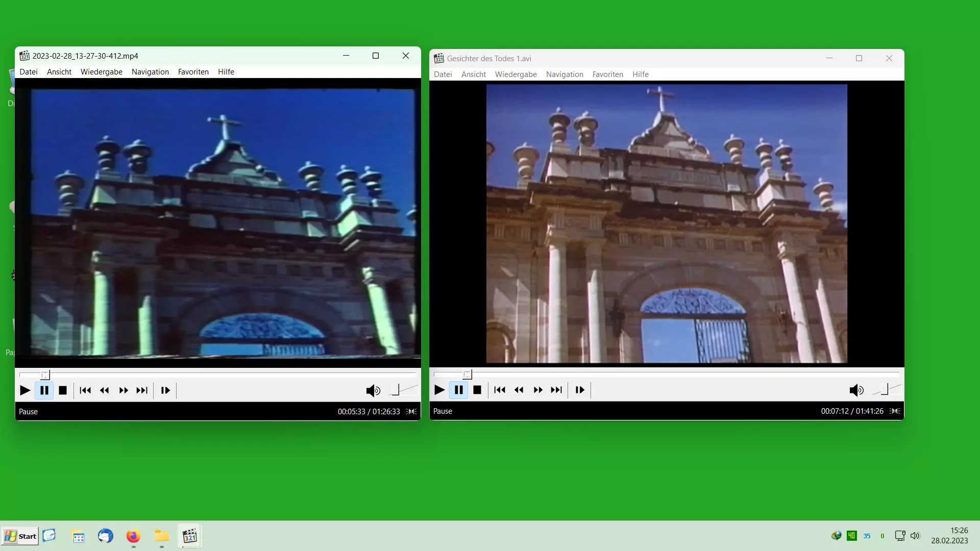Click the Pause status text in right player

[443, 411]
